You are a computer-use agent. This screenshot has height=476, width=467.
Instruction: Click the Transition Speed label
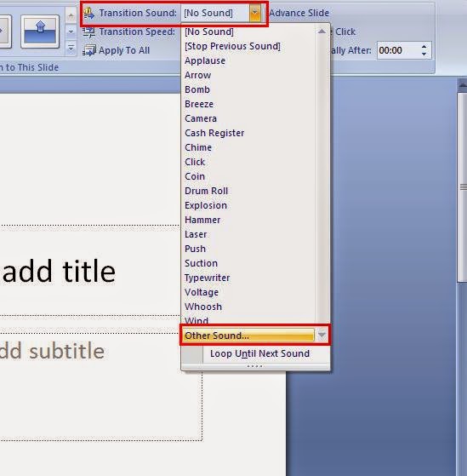click(137, 32)
